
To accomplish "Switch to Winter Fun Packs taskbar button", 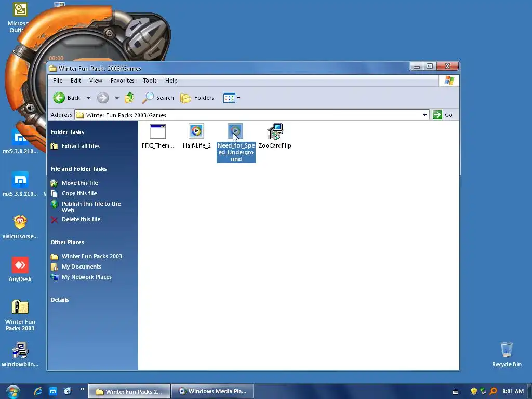I will (129, 392).
